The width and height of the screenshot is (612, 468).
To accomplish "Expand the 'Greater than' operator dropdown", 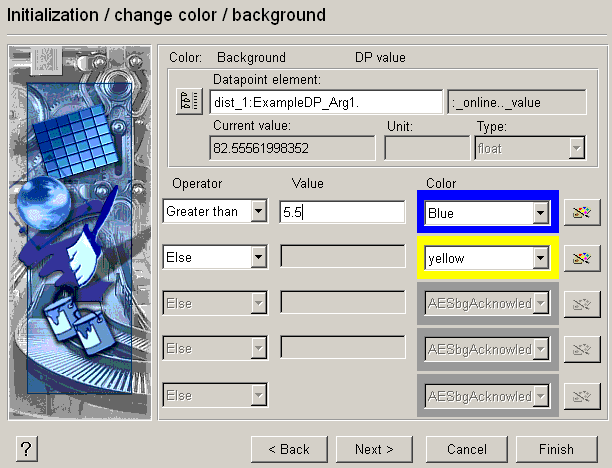I will tap(259, 212).
